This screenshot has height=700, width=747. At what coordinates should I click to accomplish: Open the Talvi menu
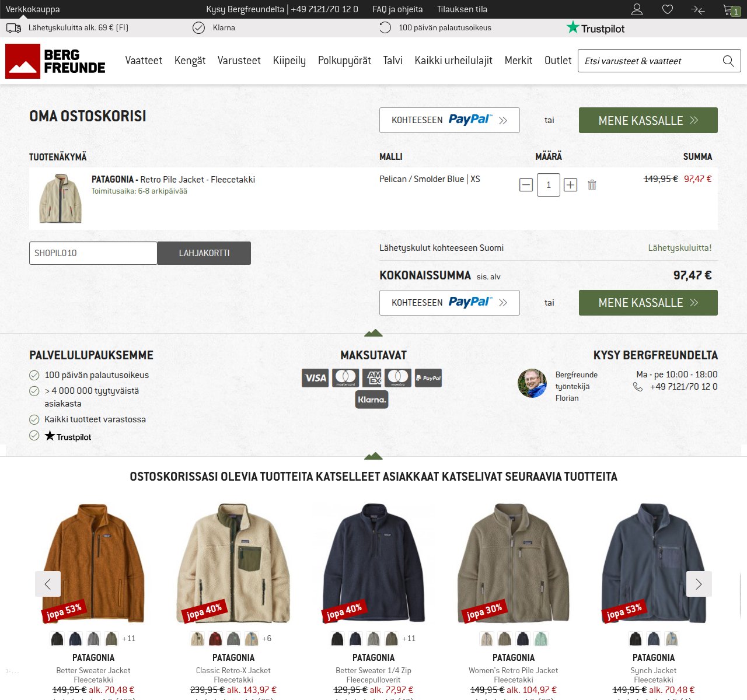[393, 61]
